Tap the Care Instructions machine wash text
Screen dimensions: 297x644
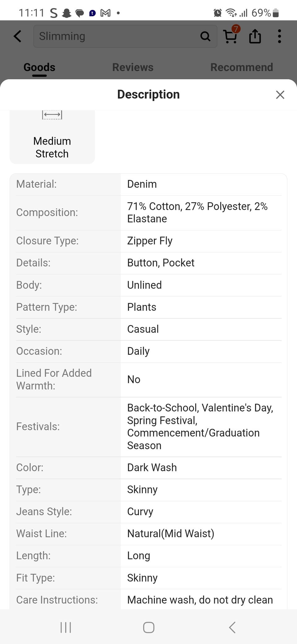point(200,600)
